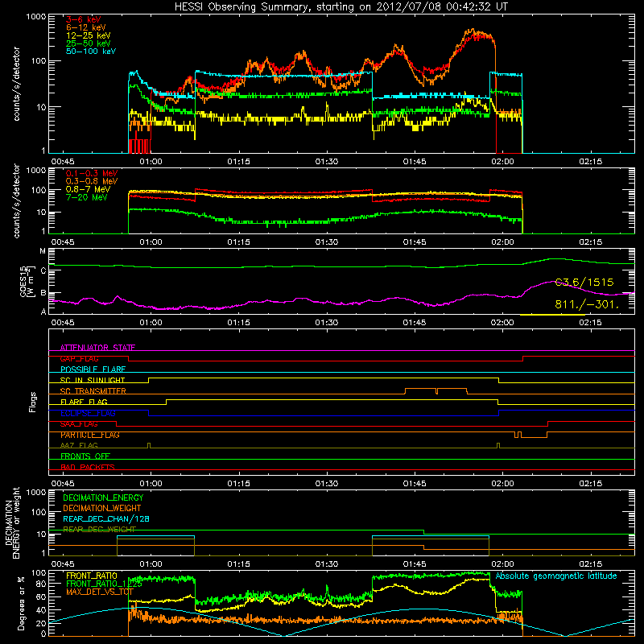Click the MAX_DET_VS_TOT legend label
This screenshot has width=644, height=644.
(x=100, y=592)
